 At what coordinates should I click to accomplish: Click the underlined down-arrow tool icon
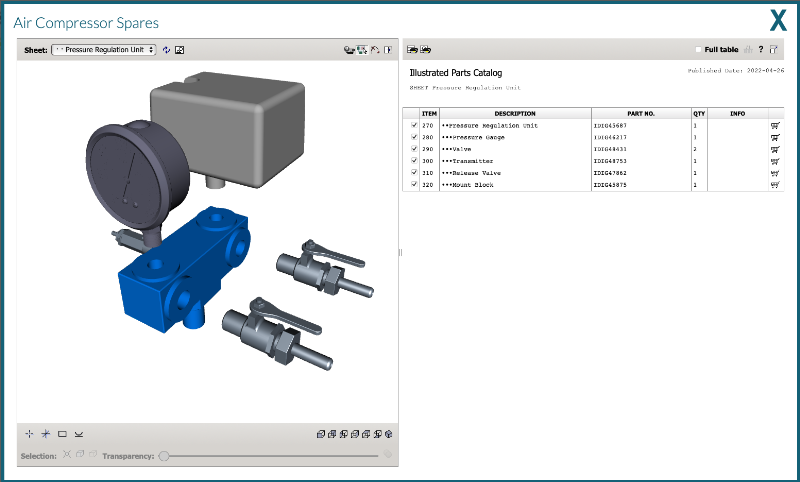click(x=79, y=434)
